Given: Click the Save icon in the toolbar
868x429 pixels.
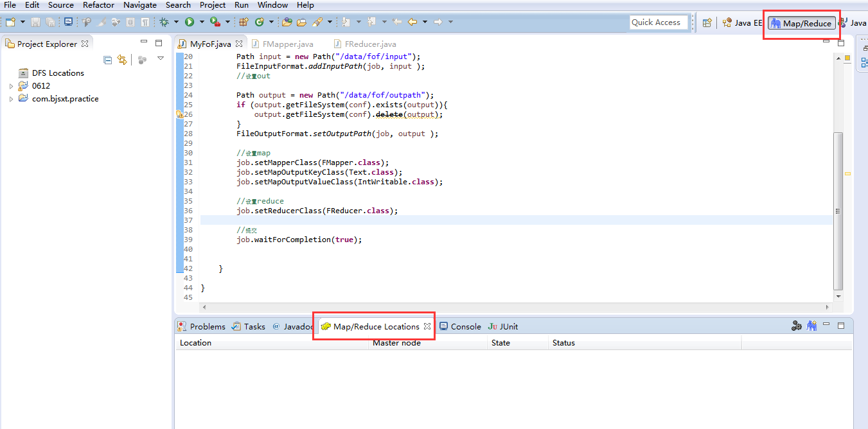Looking at the screenshot, I should (35, 21).
